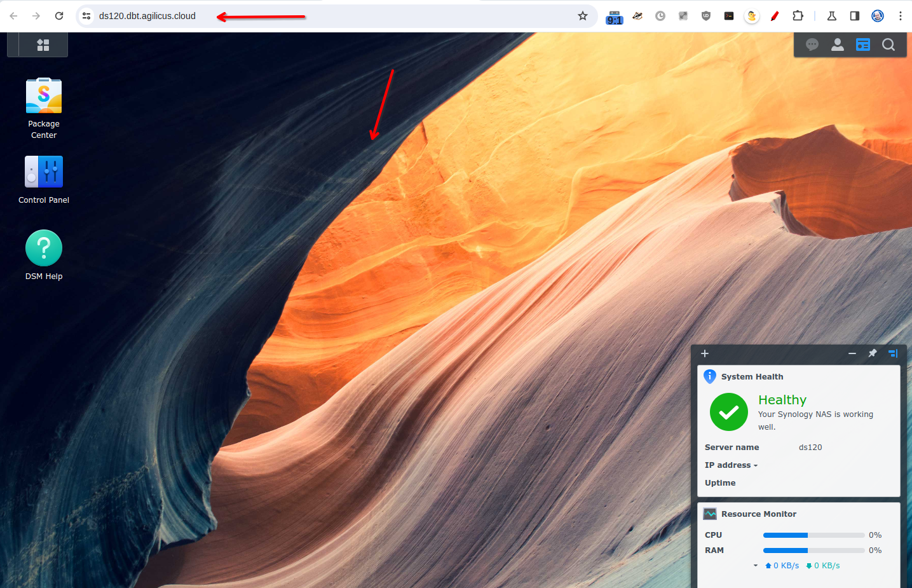The image size is (912, 588).
Task: Open the Chrome three-dot menu
Action: pos(901,16)
